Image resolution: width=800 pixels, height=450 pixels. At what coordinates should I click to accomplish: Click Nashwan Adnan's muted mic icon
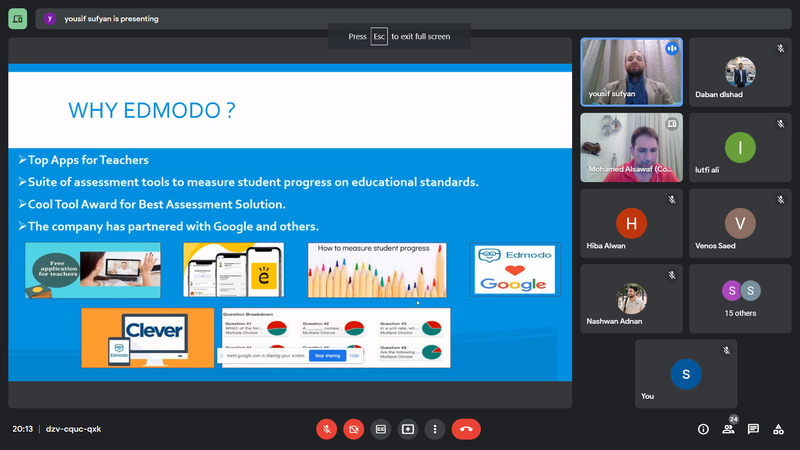click(x=672, y=275)
